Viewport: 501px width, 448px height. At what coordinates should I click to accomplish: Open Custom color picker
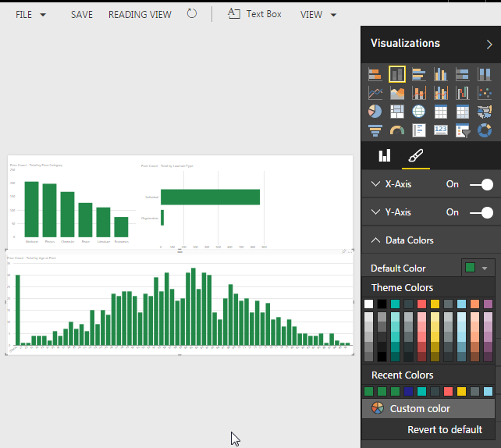[428, 408]
